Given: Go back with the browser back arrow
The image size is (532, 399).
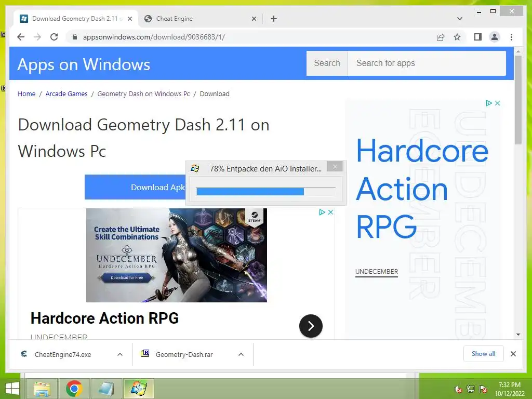Looking at the screenshot, I should (x=21, y=37).
